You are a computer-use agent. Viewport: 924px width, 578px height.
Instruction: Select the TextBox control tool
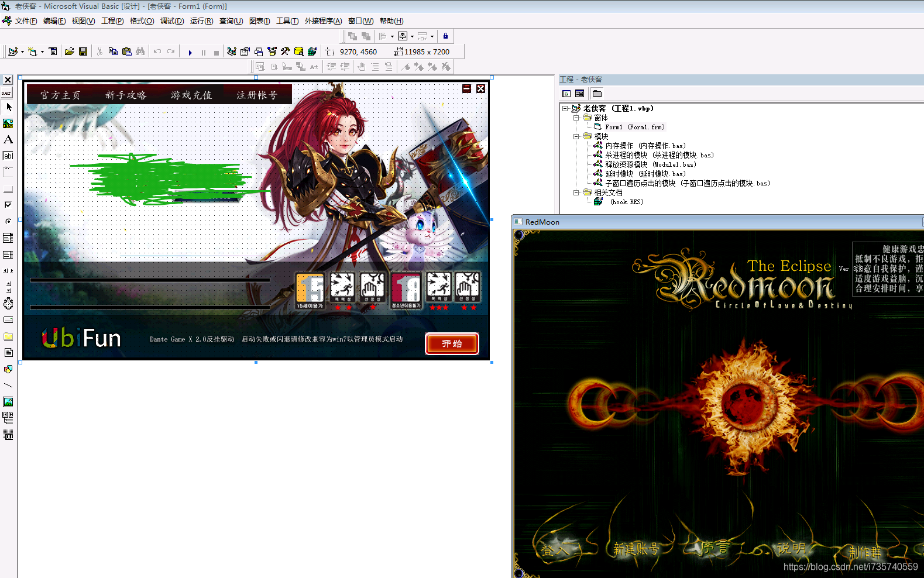coord(8,156)
